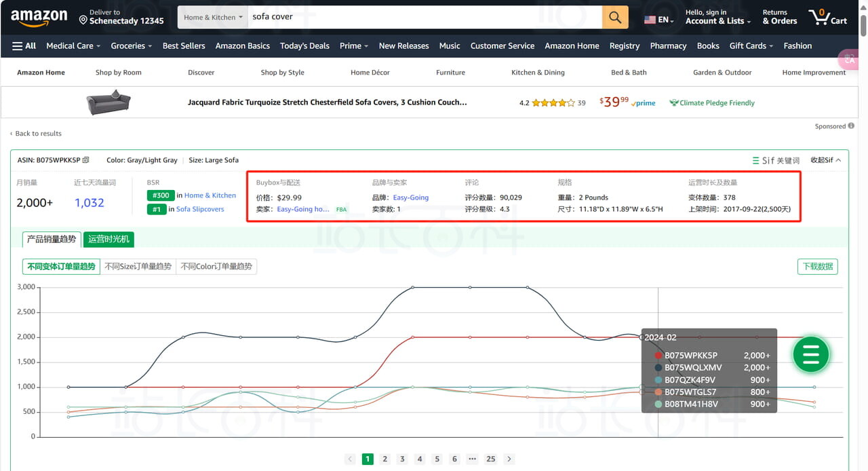Click the legend pagination ellipsis

pos(472,459)
